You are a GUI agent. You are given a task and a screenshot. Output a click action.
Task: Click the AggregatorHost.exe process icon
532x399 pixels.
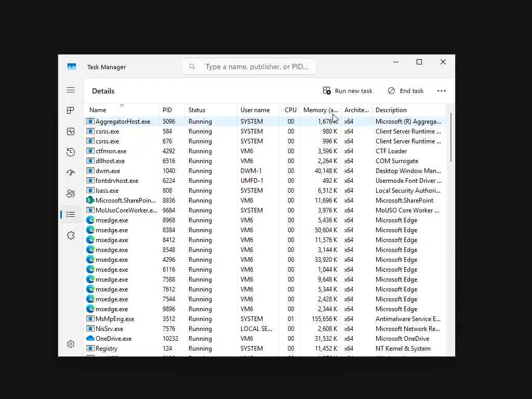click(90, 121)
